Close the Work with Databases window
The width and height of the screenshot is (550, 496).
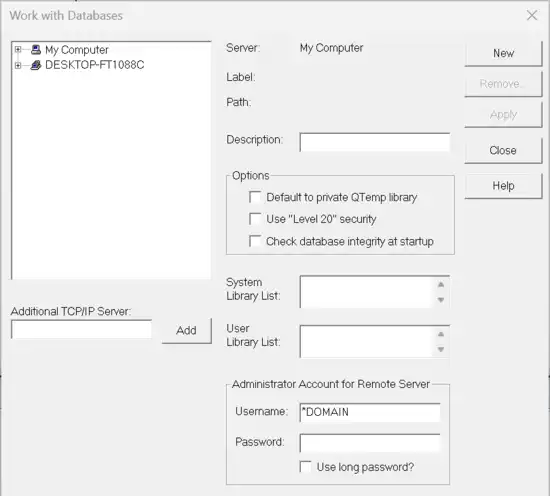(532, 15)
